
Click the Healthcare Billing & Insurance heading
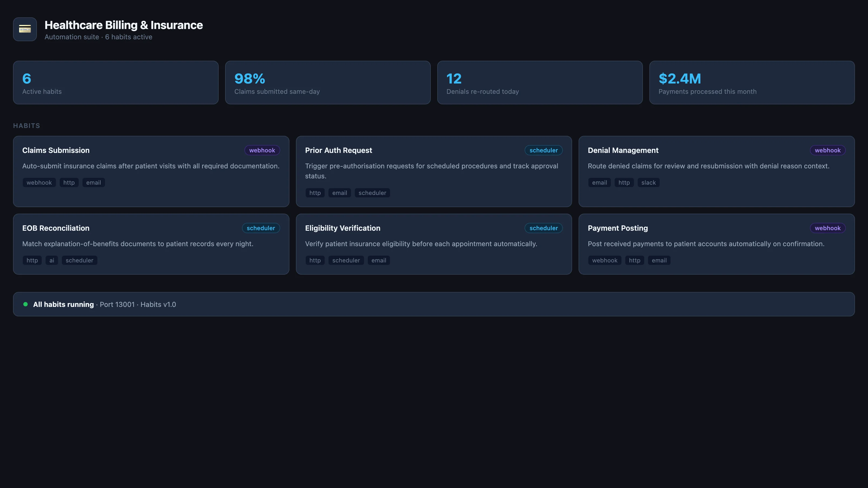coord(124,25)
